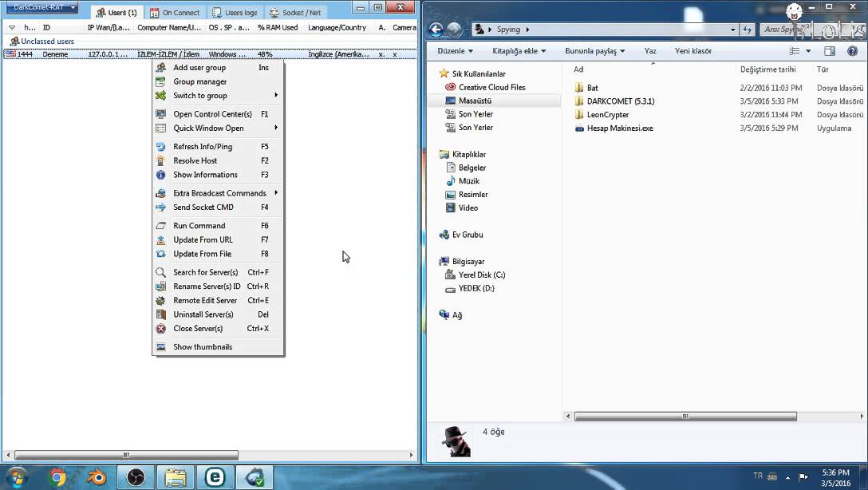Click the Add user group icon
The image size is (868, 490).
click(160, 68)
